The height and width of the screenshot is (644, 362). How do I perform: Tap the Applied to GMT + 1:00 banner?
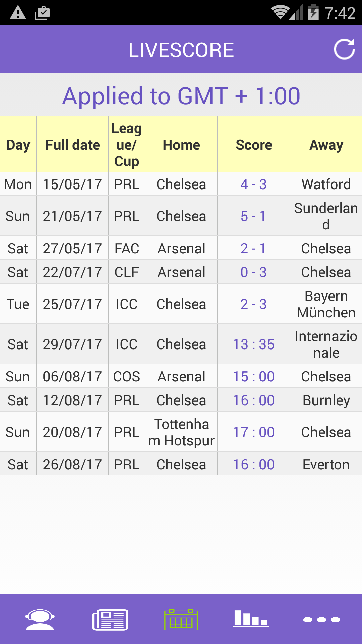click(181, 96)
